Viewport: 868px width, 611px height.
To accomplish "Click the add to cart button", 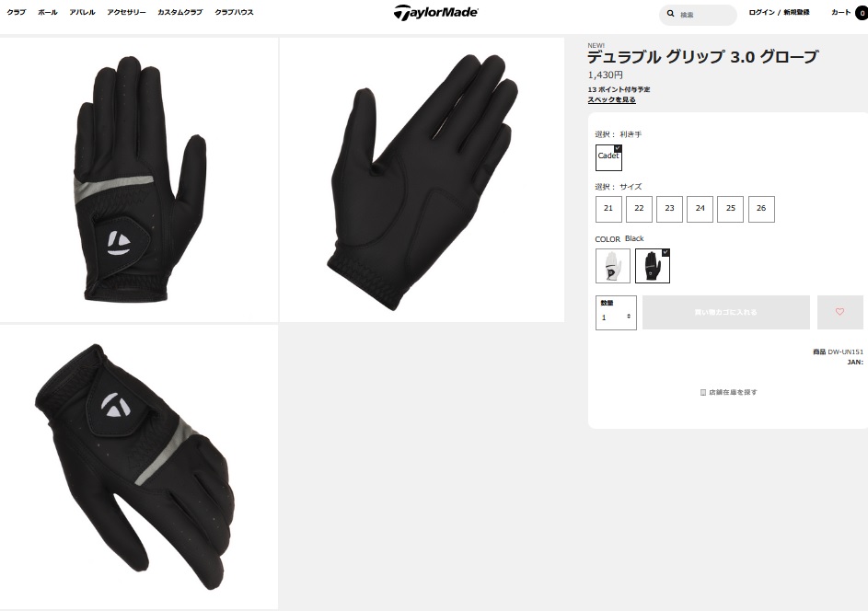I will pos(725,312).
